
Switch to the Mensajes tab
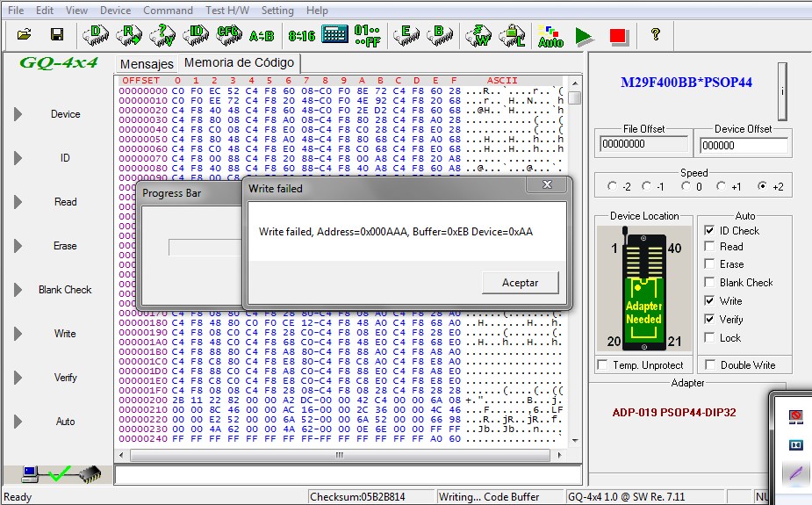click(147, 64)
